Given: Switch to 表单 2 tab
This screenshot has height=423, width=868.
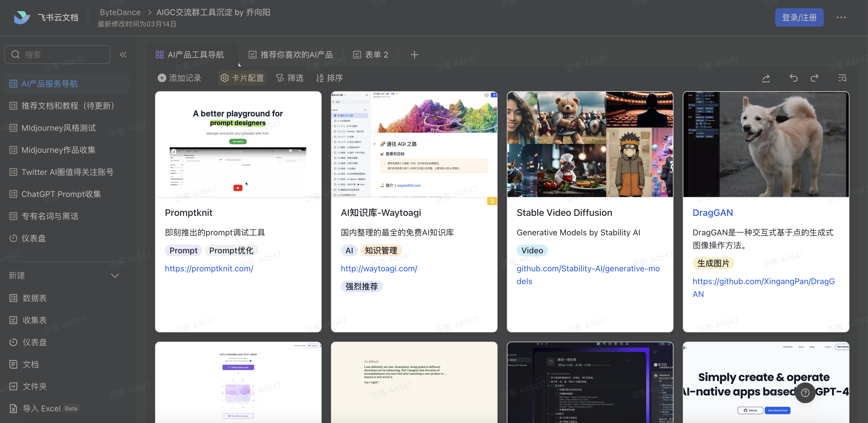Looking at the screenshot, I should click(370, 55).
